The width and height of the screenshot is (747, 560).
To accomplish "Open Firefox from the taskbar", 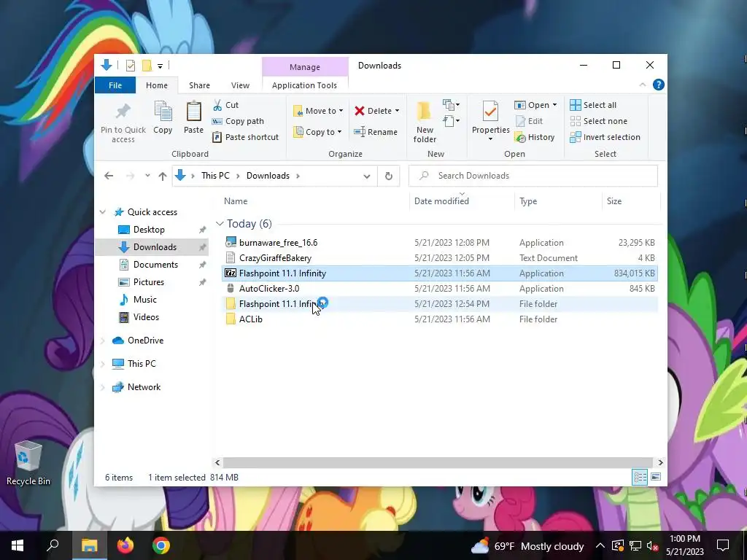I will (x=125, y=545).
